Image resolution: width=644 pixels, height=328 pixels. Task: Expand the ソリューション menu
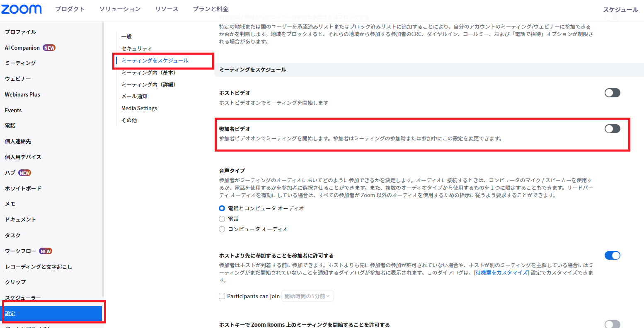(x=120, y=9)
